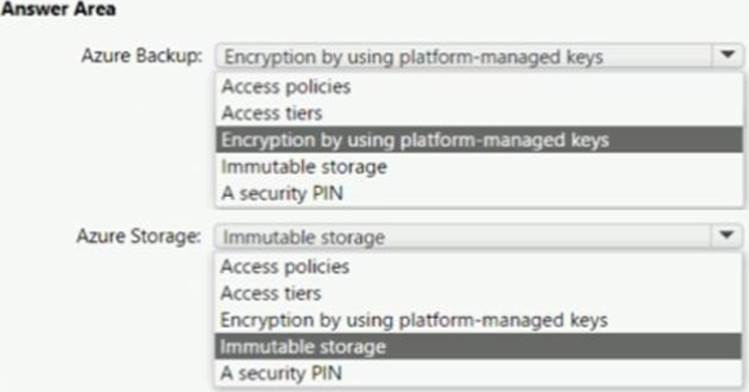749x392 pixels.
Task: Select Access policies under Azure Backup
Action: tap(286, 87)
